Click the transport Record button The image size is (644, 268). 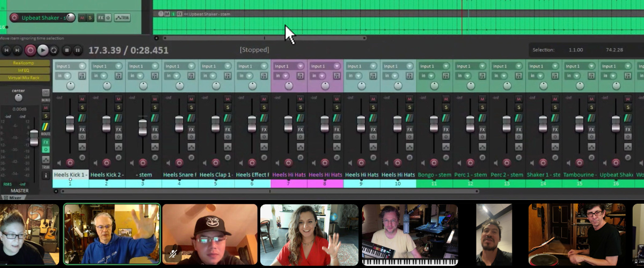31,50
